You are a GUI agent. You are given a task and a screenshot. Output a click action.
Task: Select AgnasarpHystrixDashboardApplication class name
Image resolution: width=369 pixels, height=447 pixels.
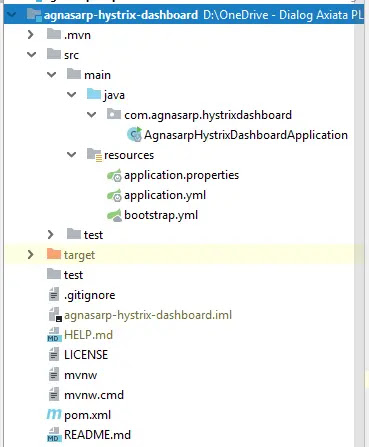pyautogui.click(x=246, y=135)
